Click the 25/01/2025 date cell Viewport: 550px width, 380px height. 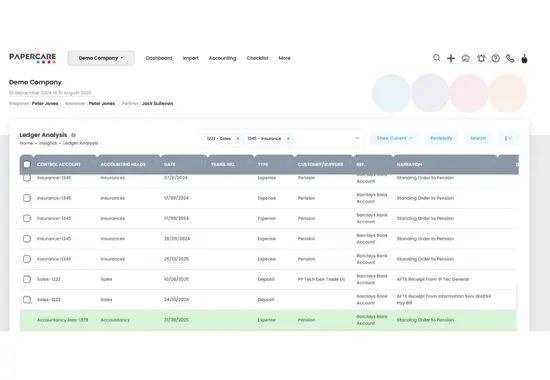[x=176, y=259]
